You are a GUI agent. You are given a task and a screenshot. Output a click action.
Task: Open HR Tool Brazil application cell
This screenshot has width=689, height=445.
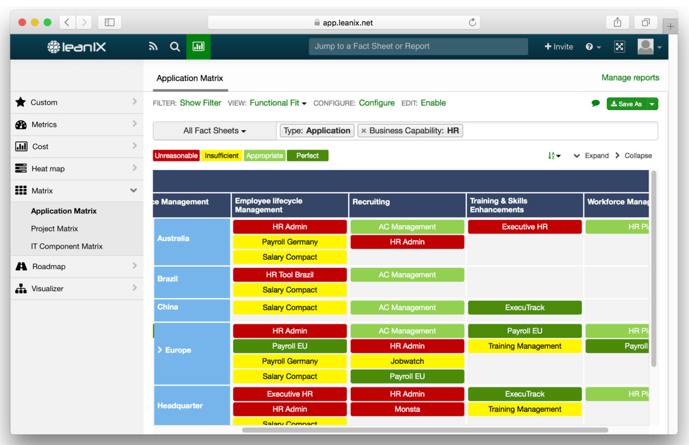point(290,275)
